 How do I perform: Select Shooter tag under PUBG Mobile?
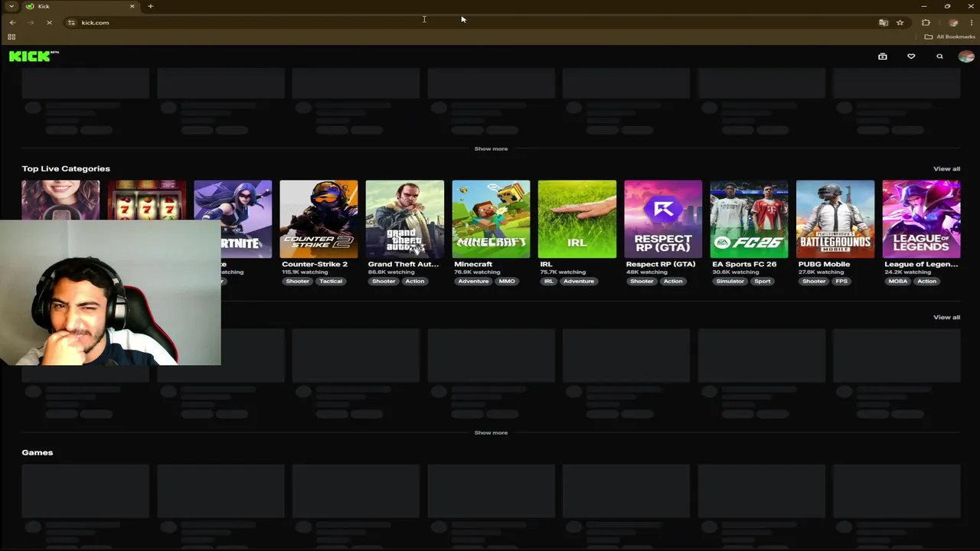[x=814, y=281]
